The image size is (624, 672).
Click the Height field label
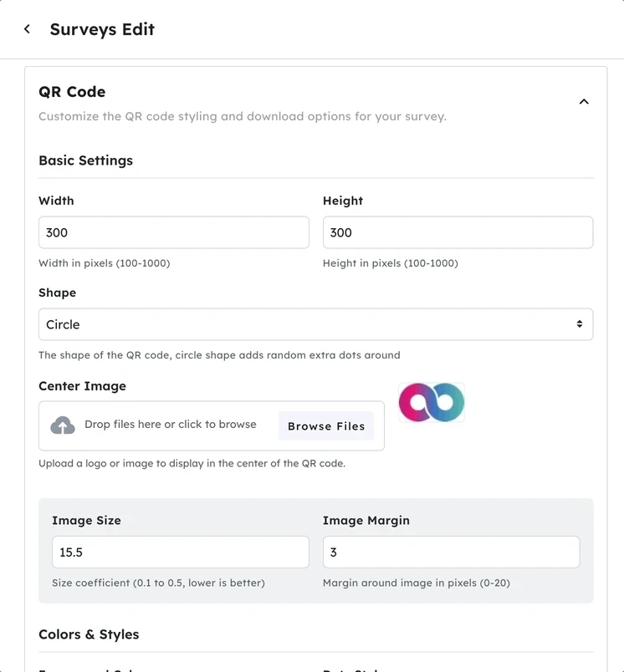pos(343,201)
